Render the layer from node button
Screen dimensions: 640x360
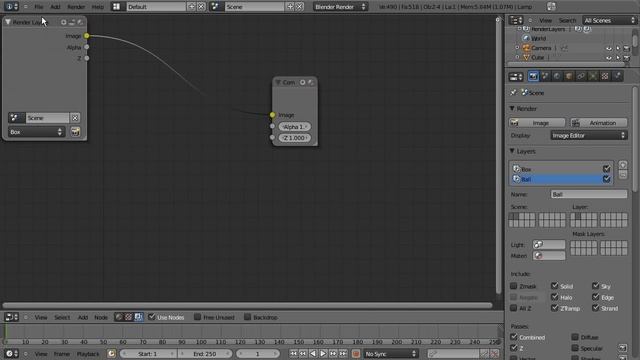tap(75, 132)
